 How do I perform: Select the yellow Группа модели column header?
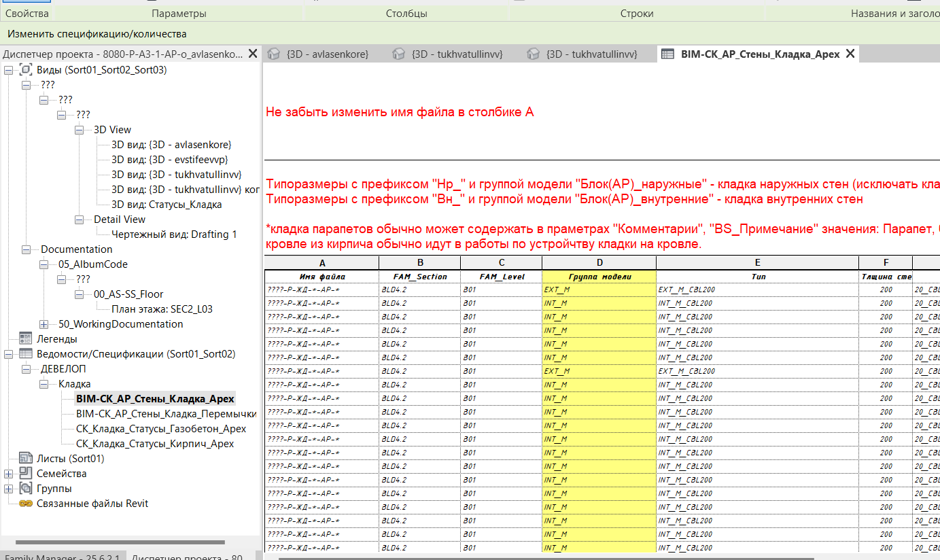599,277
